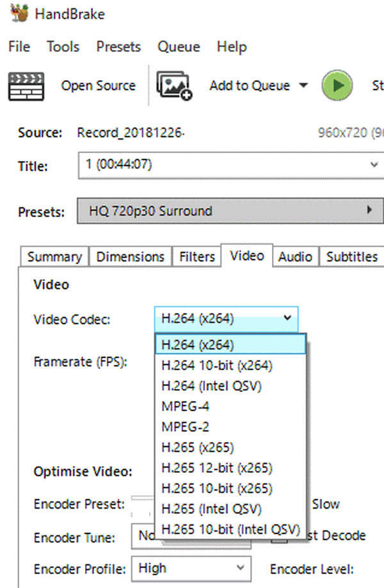The height and width of the screenshot is (588, 384).
Task: Switch to the Dimensions tab
Action: click(130, 256)
